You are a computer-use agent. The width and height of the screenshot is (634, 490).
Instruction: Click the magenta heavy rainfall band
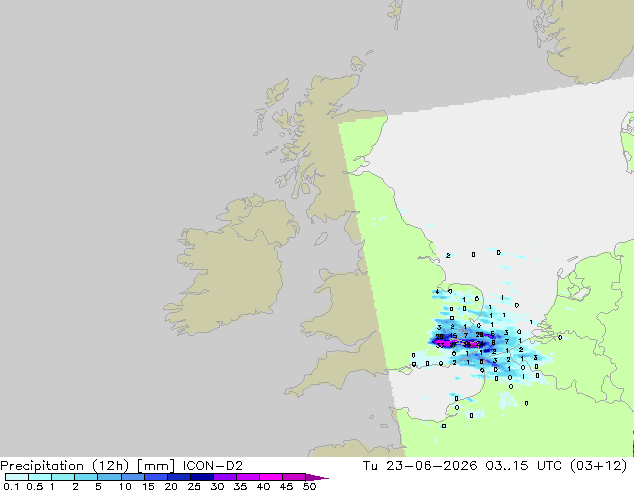coord(457,344)
